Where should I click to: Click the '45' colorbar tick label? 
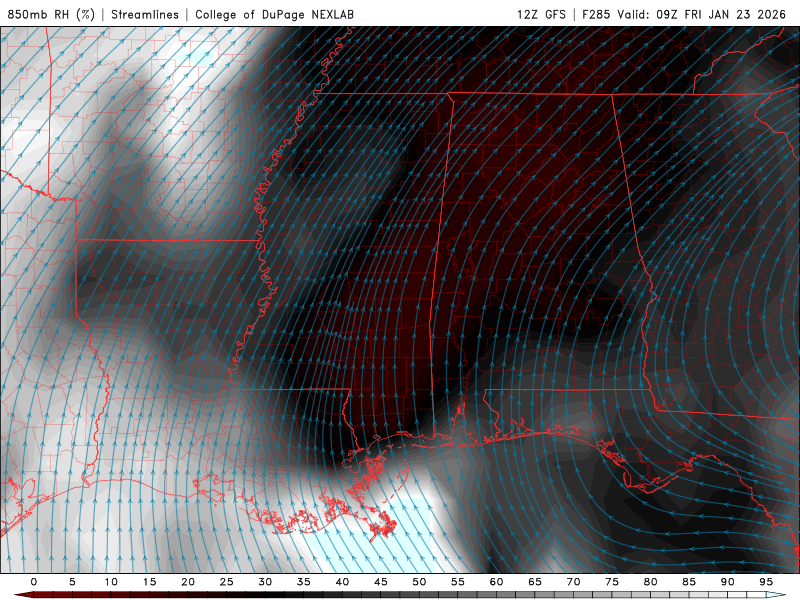pos(381,582)
